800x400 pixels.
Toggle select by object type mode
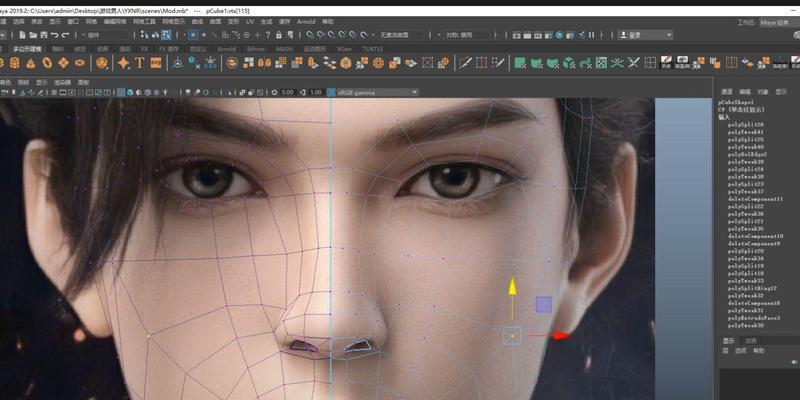coord(155,35)
